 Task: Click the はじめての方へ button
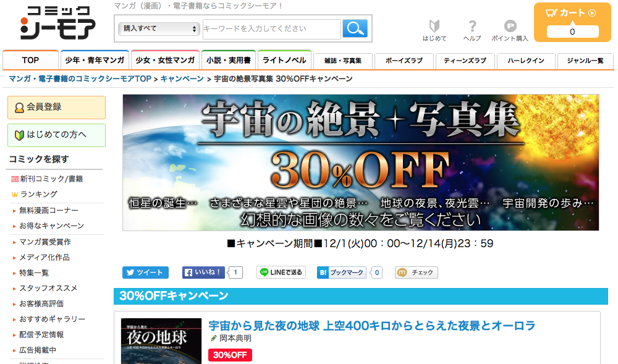click(x=56, y=135)
